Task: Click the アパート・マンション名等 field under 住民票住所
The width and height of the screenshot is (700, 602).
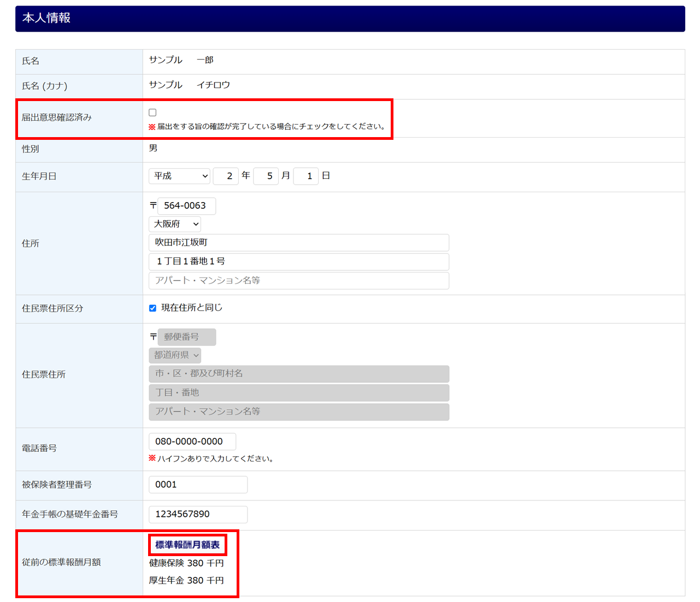Action: pyautogui.click(x=298, y=412)
